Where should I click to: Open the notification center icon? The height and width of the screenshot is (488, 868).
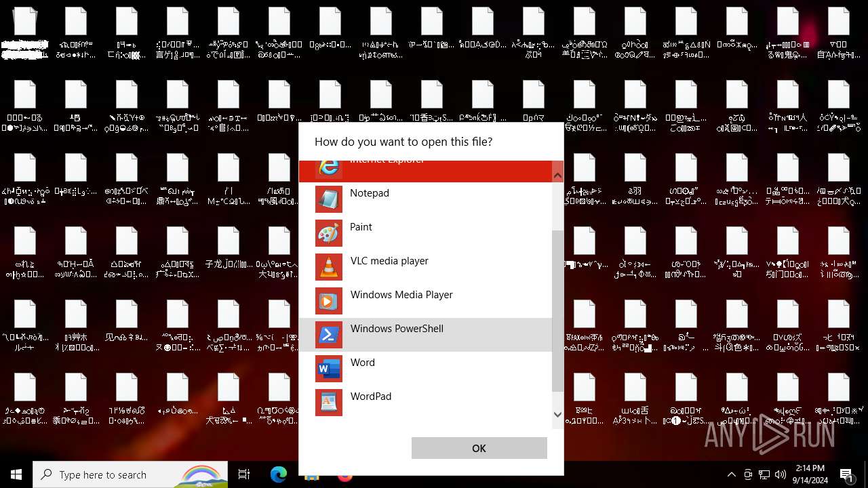click(847, 474)
